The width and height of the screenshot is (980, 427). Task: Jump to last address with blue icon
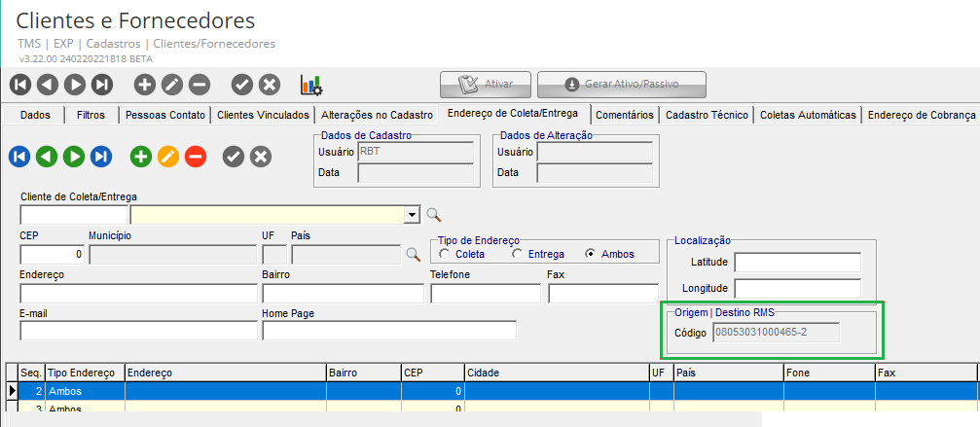[101, 157]
